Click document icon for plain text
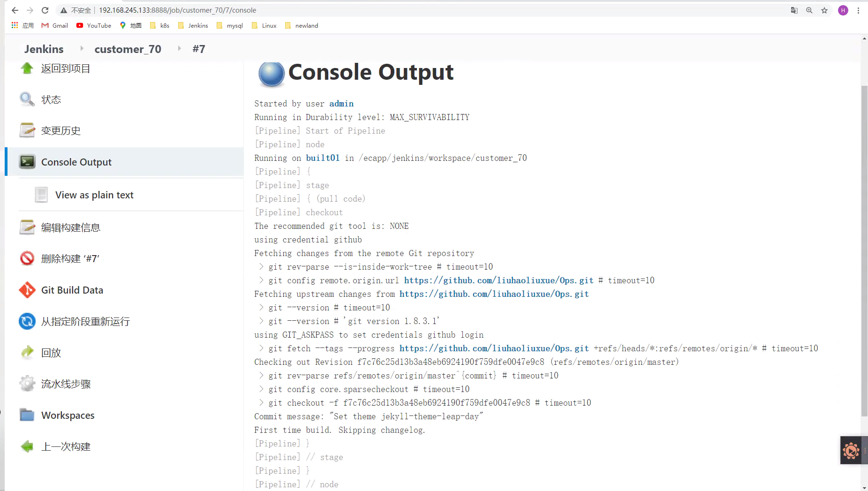The width and height of the screenshot is (868, 491). point(41,195)
